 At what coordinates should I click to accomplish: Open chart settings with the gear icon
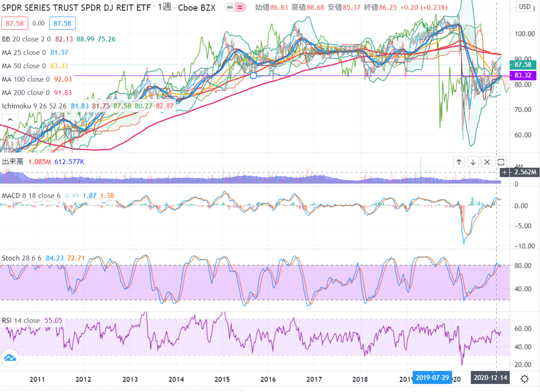coord(524,379)
